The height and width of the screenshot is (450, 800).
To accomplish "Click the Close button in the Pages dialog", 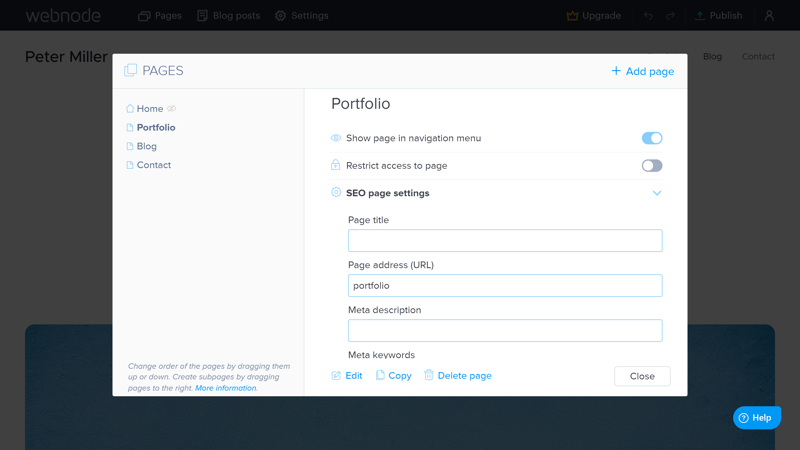I will click(642, 376).
